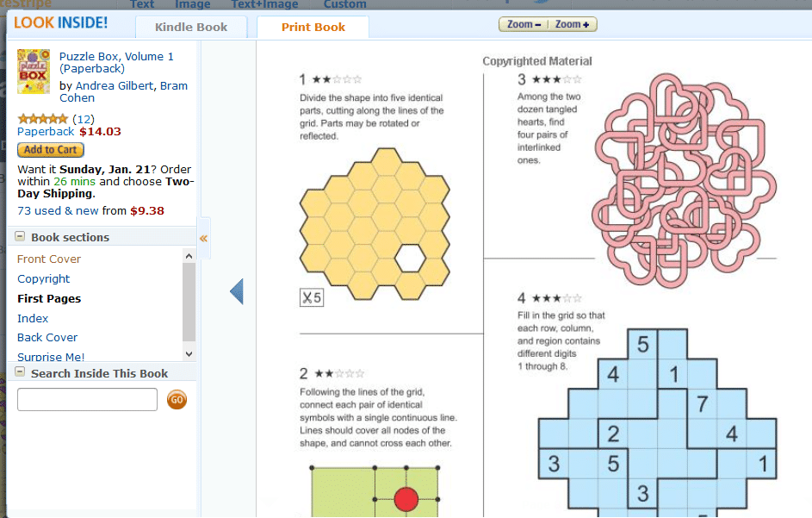Click scroll down arrow in Book sections
The image size is (812, 518).
coord(189,354)
